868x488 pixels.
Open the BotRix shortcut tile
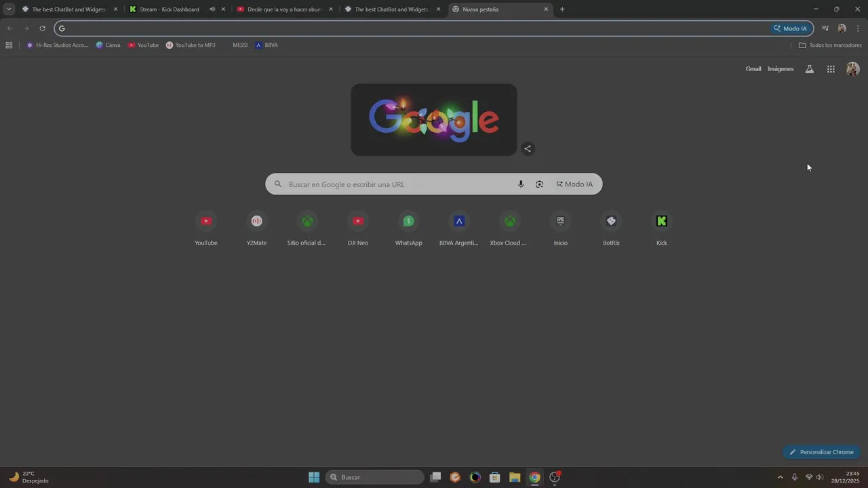pos(611,229)
